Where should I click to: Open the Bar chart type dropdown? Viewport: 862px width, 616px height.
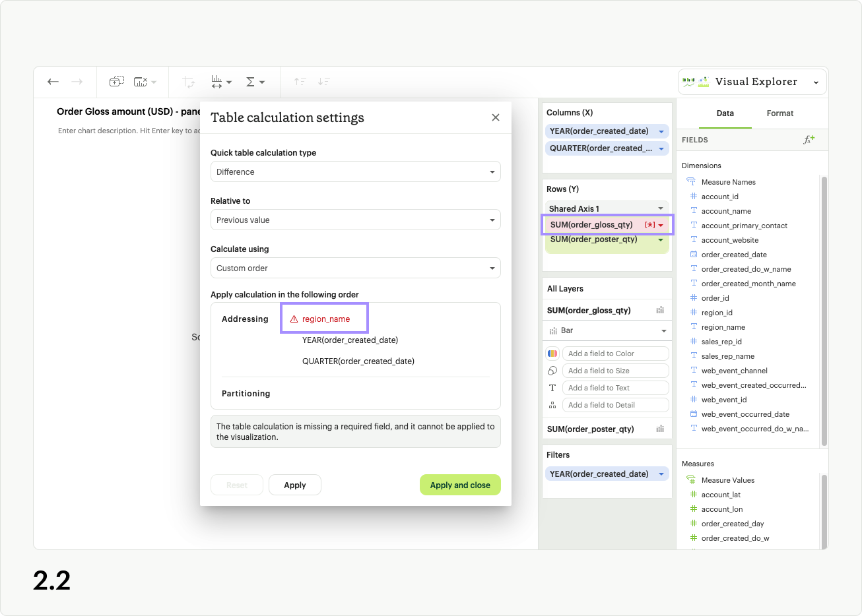click(x=607, y=330)
